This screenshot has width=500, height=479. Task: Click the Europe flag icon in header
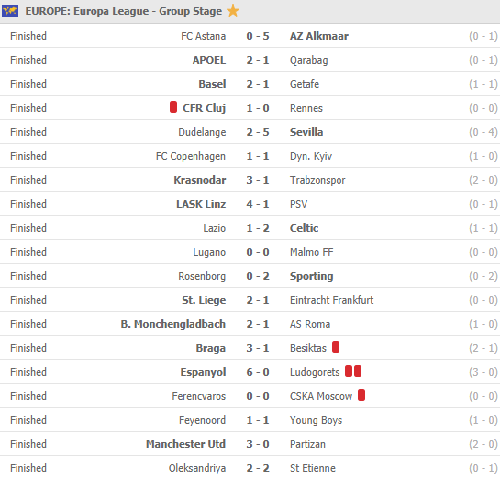click(x=10, y=11)
